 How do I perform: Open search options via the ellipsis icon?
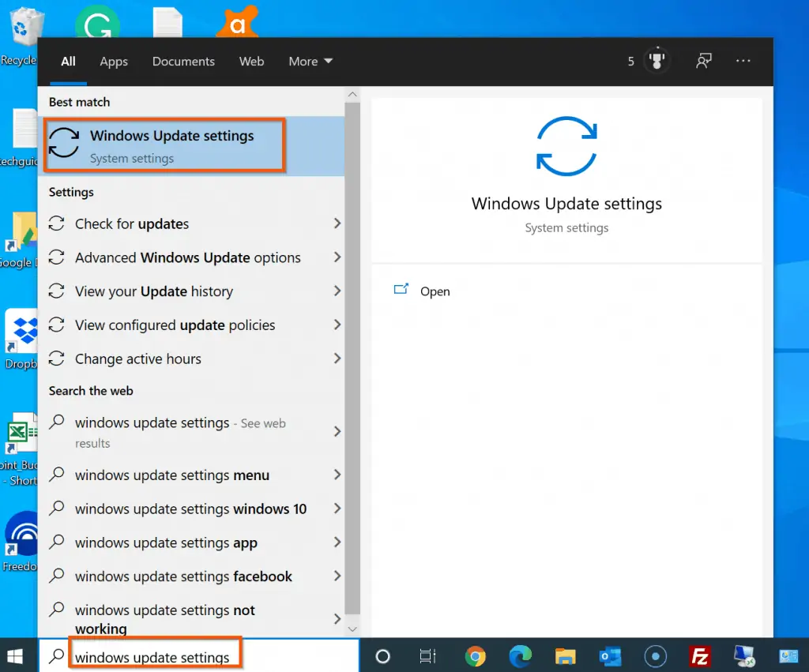coord(742,60)
